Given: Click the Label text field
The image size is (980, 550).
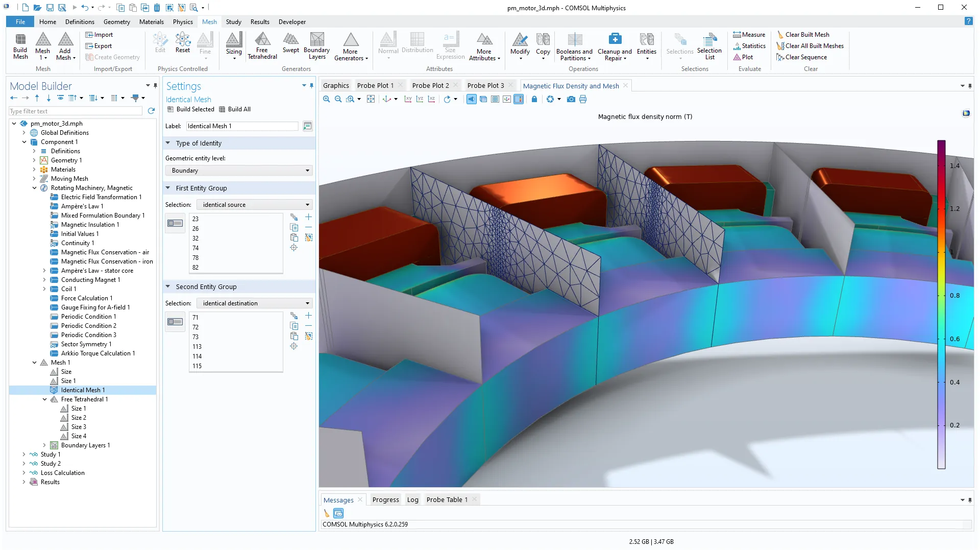Looking at the screenshot, I should coord(242,126).
